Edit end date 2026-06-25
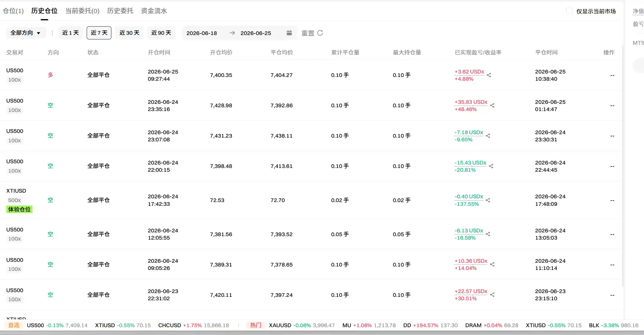The width and height of the screenshot is (644, 335). (256, 33)
